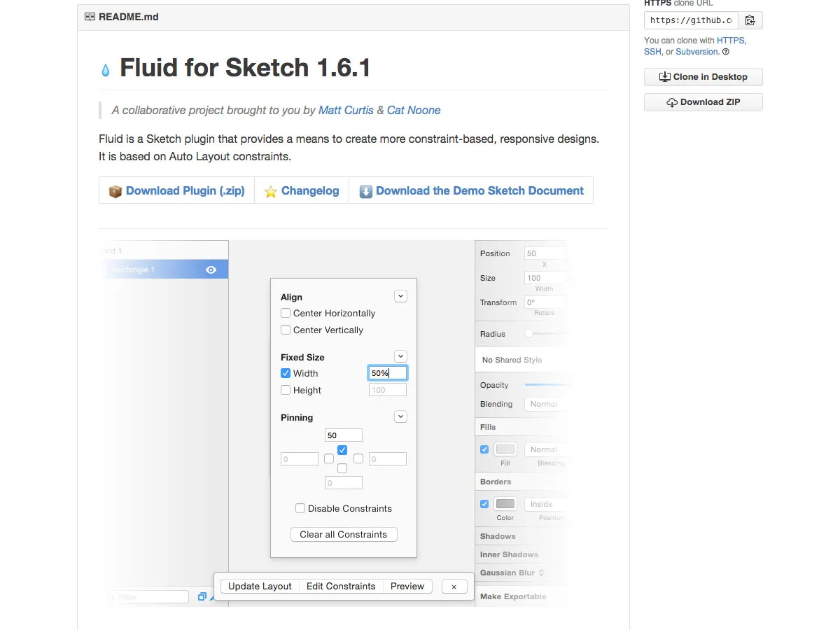Screen dimensions: 840x630
Task: Collapse the Align section chevron
Action: coord(400,296)
